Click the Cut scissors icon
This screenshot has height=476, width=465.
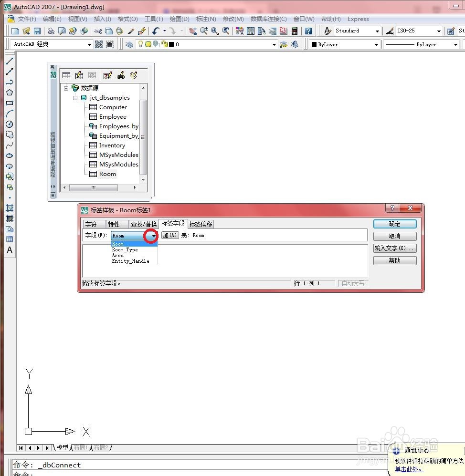pos(98,31)
